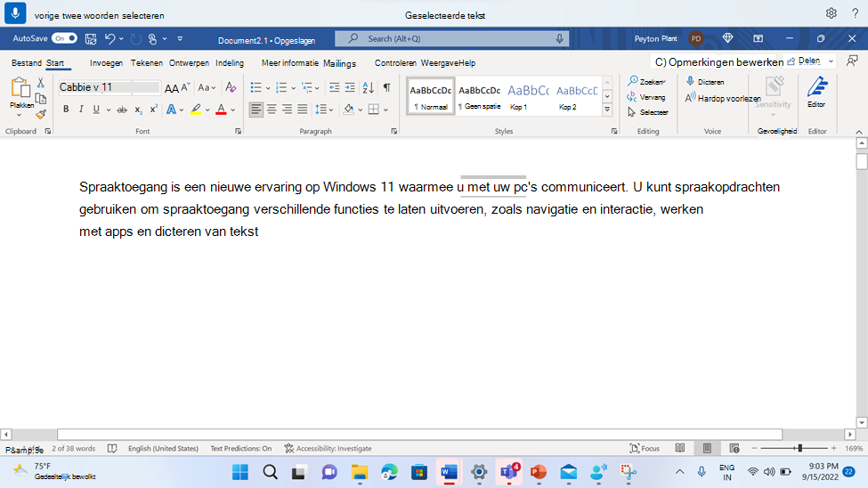868x488 pixels.
Task: Click the Copy icon
Action: click(40, 99)
